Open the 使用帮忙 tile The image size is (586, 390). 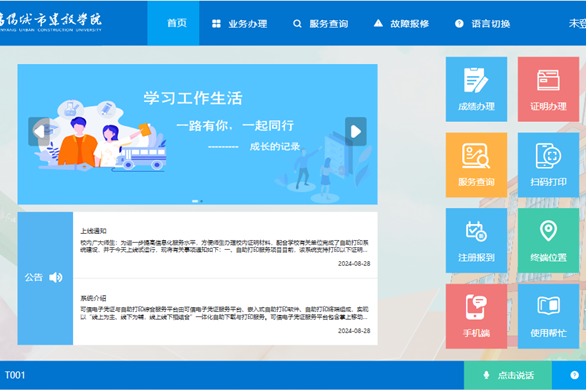[548, 316]
